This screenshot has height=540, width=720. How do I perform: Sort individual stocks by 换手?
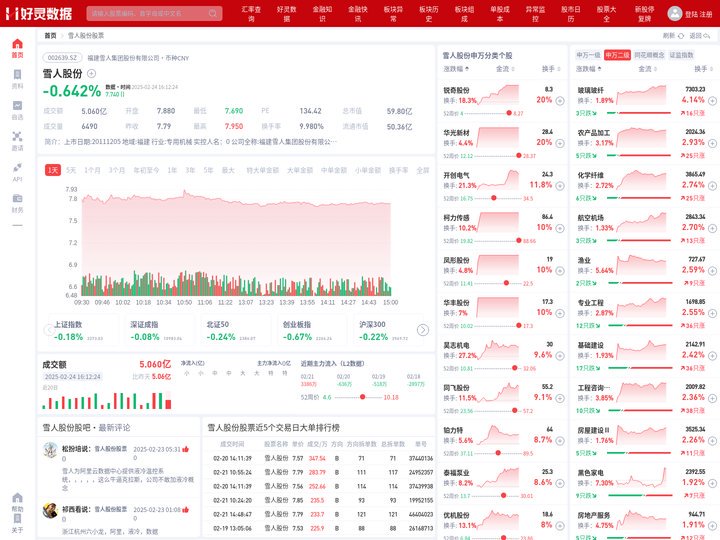pos(551,69)
